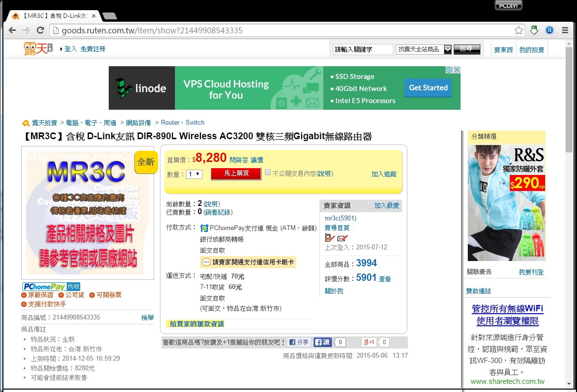Click the Google g+1 button
The height and width of the screenshot is (392, 577).
369,342
